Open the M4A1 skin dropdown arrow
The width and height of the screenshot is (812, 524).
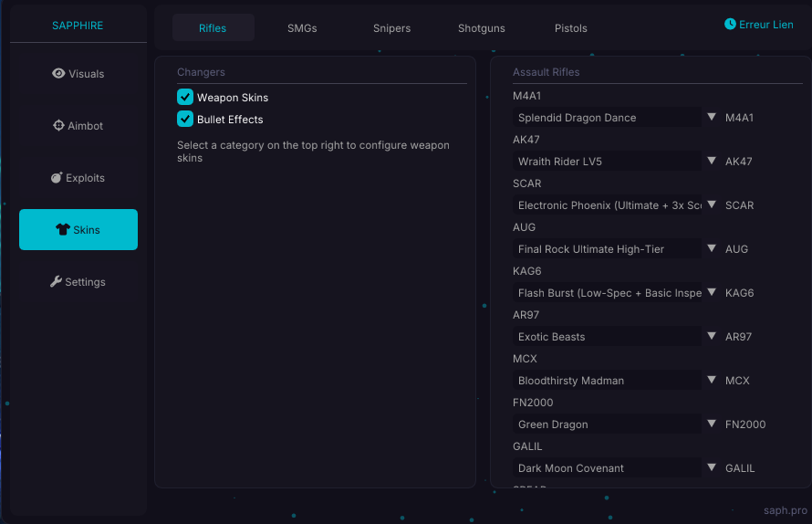pos(712,117)
